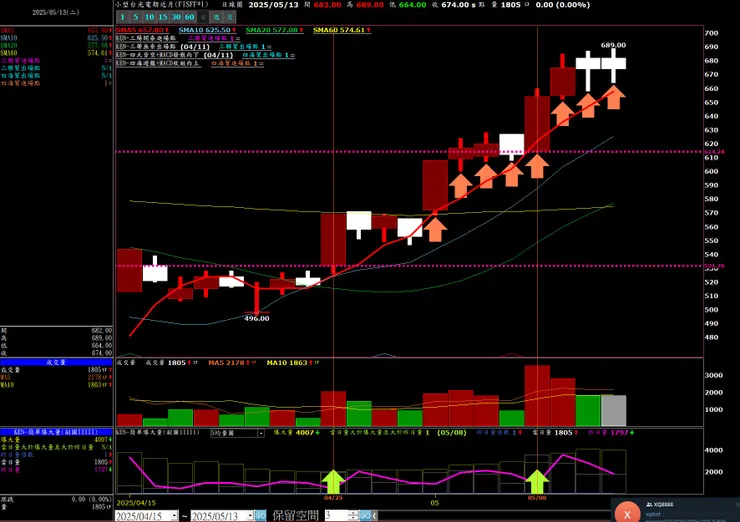Click the 05/08 marker on the time axis

(x=537, y=497)
